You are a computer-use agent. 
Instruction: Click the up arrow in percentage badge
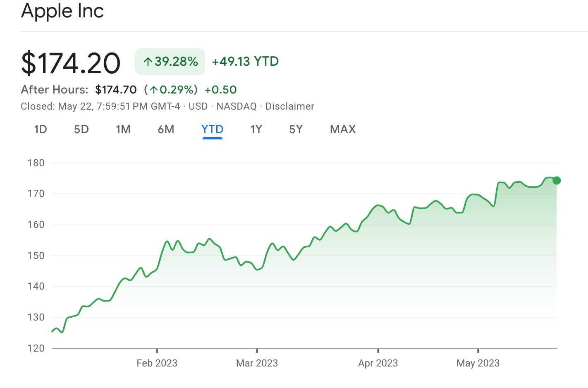click(148, 62)
